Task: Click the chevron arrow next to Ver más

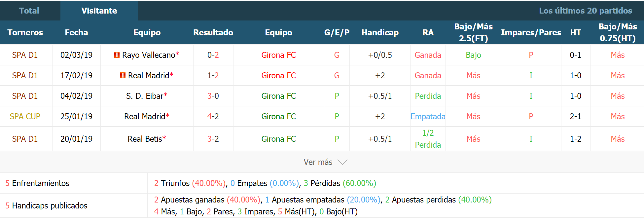Action: [x=342, y=162]
